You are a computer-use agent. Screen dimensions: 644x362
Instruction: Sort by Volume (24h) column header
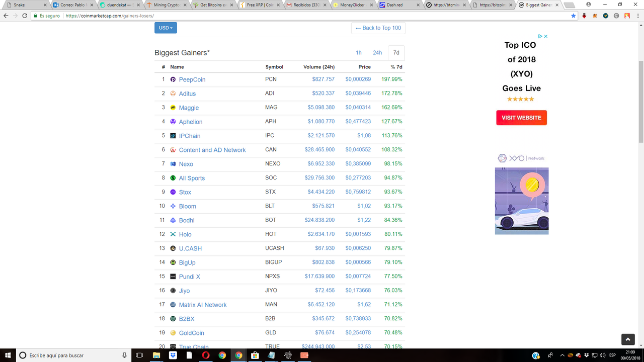coord(319,67)
